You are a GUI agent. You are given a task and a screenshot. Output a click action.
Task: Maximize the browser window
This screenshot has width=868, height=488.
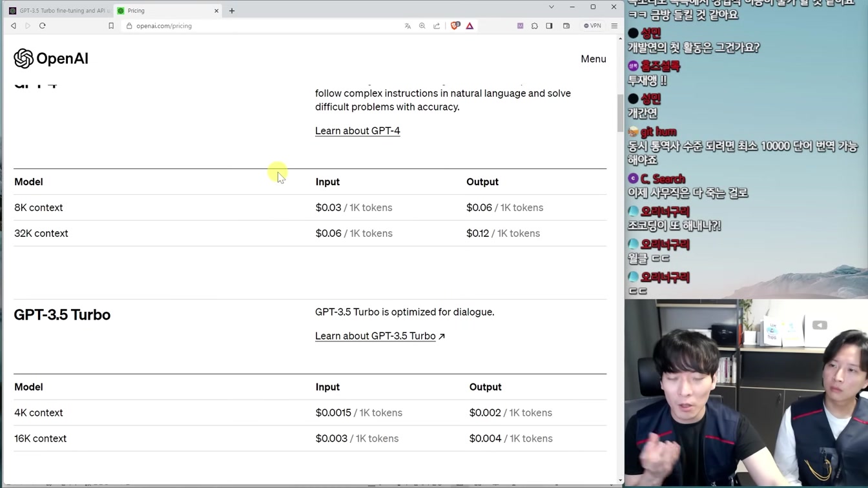coord(593,7)
